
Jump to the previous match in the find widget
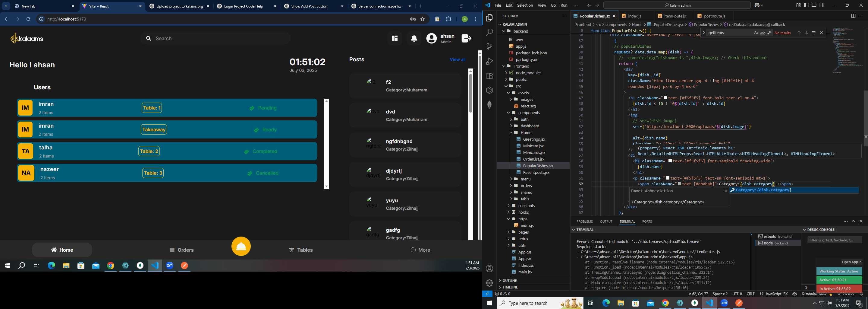coord(799,33)
